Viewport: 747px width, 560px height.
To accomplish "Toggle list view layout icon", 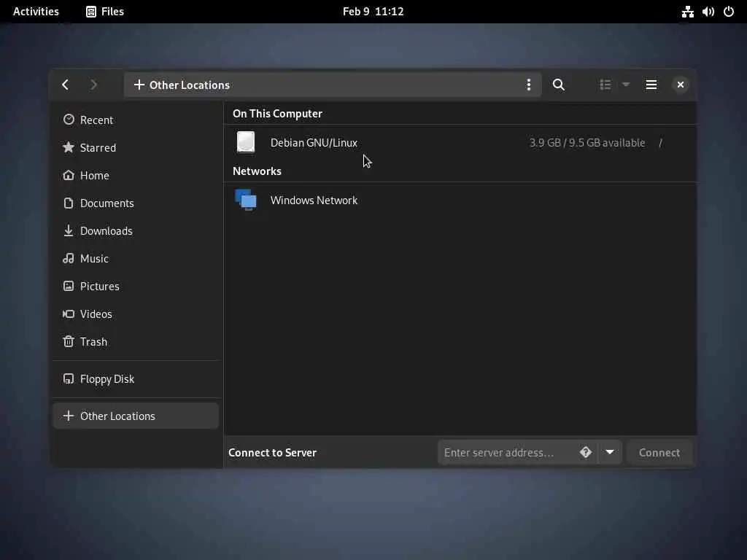I will [x=605, y=85].
